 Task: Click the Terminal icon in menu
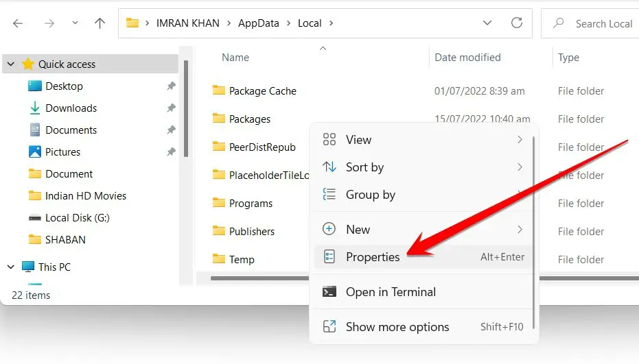click(x=329, y=292)
